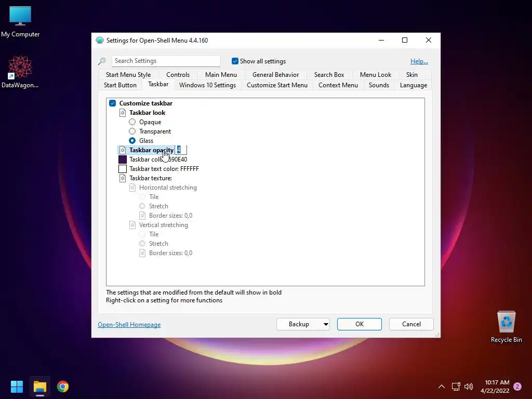Click icon beside vertical Border sizes
The image size is (532, 399).
[x=142, y=253]
